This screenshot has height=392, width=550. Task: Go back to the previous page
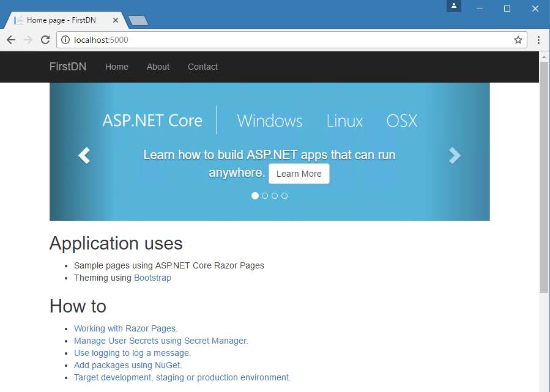point(11,40)
